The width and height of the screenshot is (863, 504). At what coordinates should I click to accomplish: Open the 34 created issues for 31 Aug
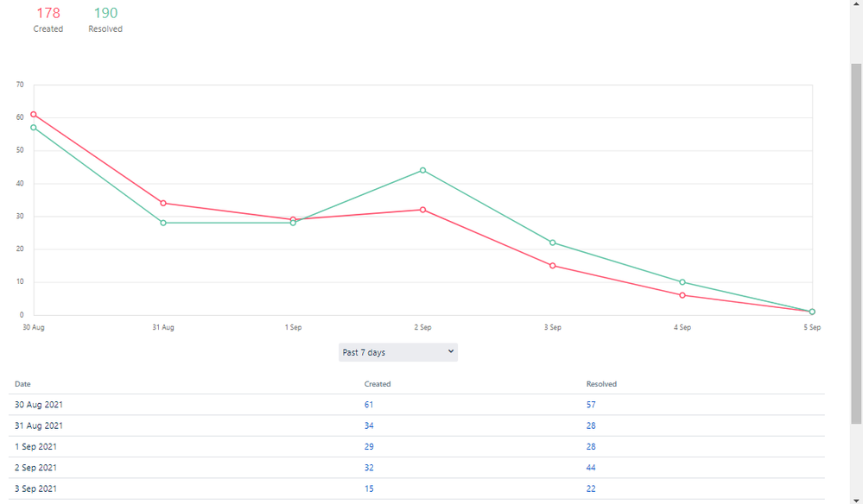click(x=368, y=425)
